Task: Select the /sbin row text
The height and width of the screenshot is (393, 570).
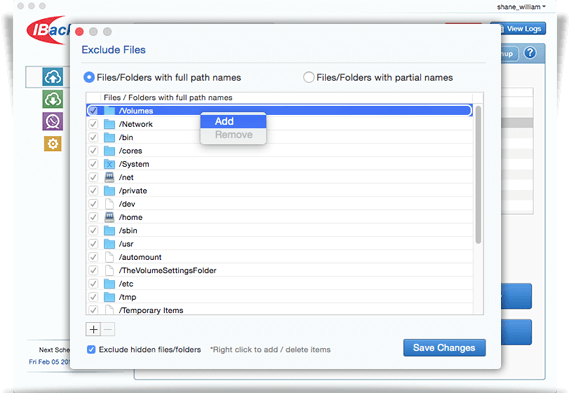Action: coord(128,230)
